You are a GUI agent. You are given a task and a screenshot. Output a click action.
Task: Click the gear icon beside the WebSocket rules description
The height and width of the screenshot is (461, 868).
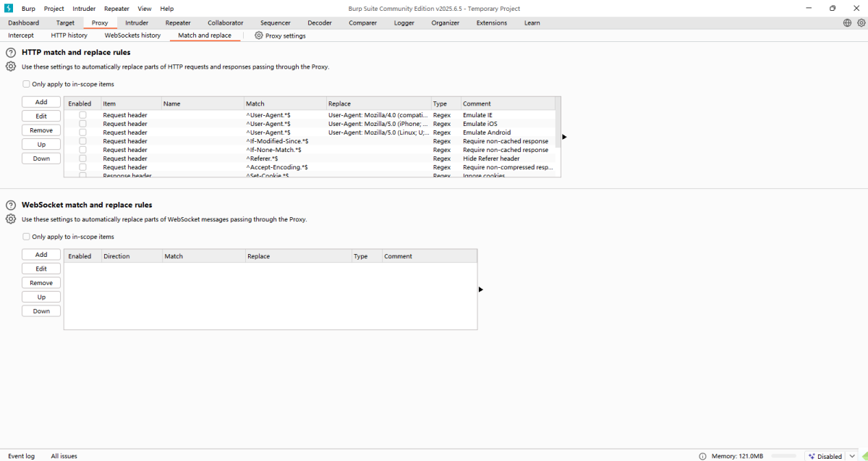pyautogui.click(x=10, y=219)
